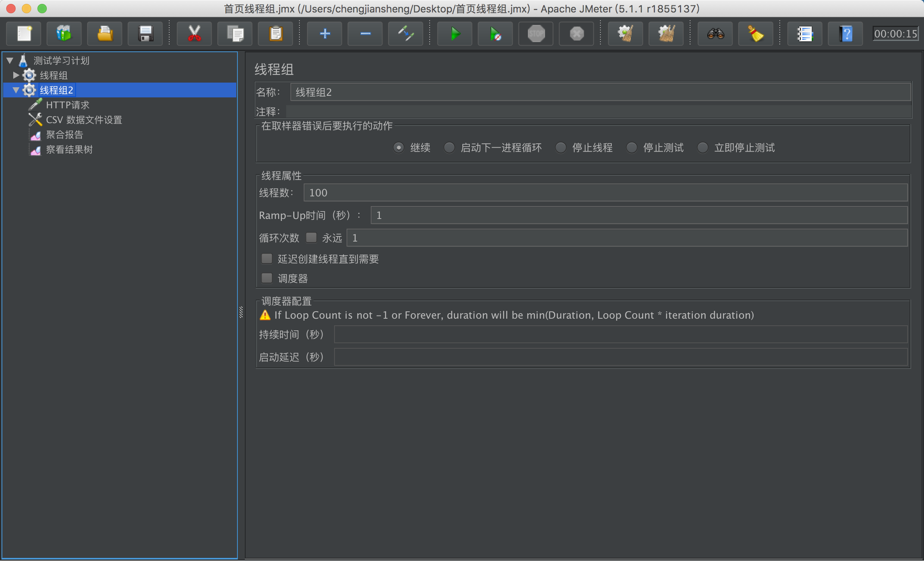
Task: Open the 聚合报告 listener item
Action: tap(64, 135)
